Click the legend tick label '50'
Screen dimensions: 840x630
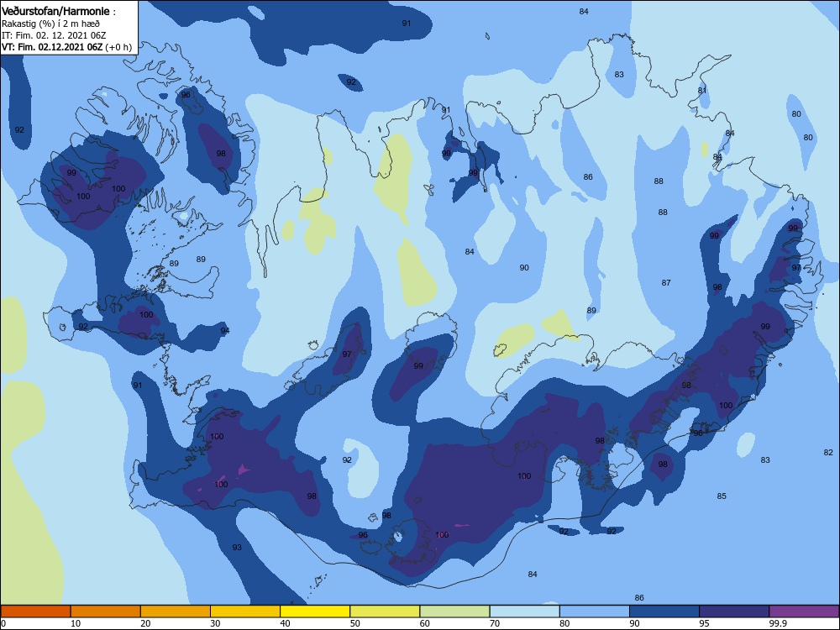coord(355,623)
